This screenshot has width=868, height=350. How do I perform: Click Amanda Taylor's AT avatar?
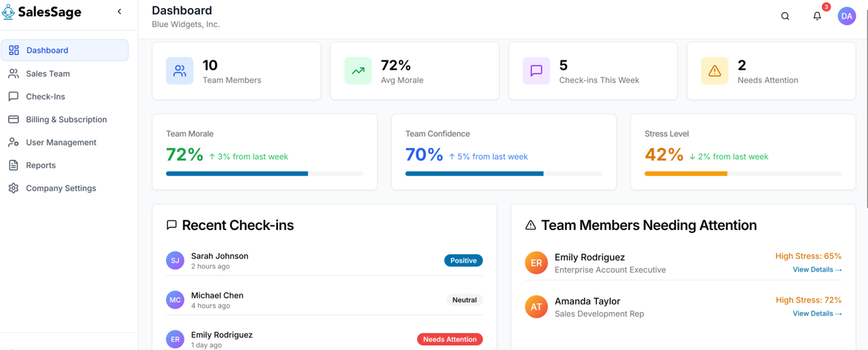point(536,307)
